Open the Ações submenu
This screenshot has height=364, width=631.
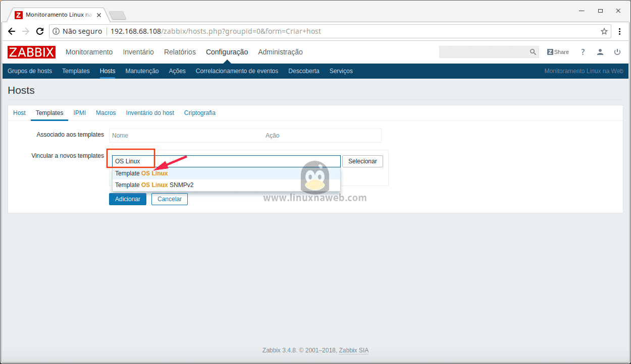177,71
